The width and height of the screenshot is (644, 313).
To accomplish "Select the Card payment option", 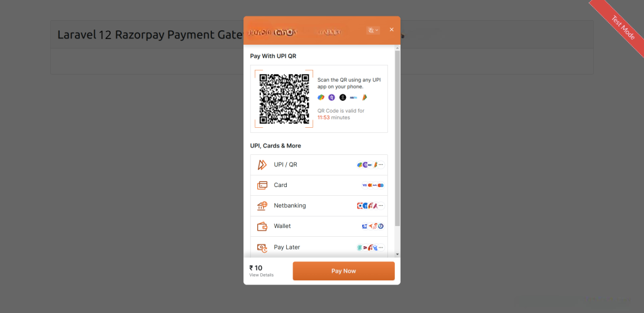I will tap(319, 186).
